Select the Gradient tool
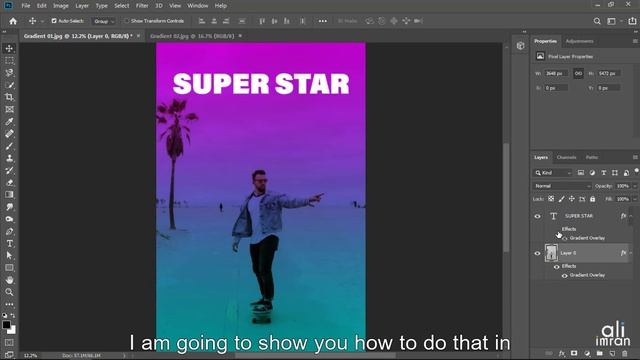Image resolution: width=640 pixels, height=360 pixels. pyautogui.click(x=9, y=195)
